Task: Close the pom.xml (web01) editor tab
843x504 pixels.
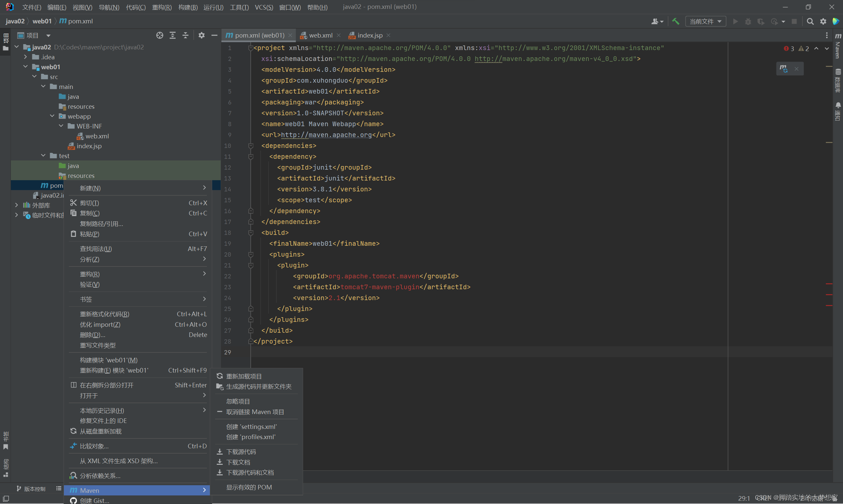Action: (290, 35)
